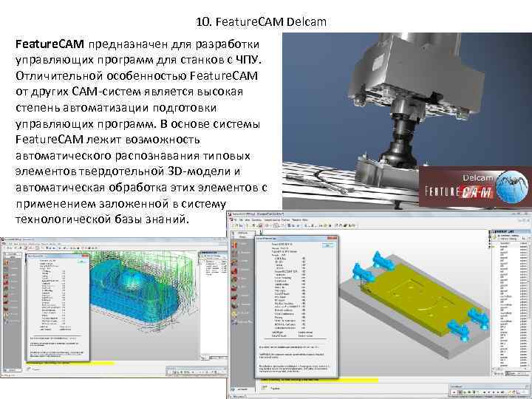Click OK in the right window's info dialog
This screenshot has height=399, width=532.
pyautogui.click(x=327, y=245)
